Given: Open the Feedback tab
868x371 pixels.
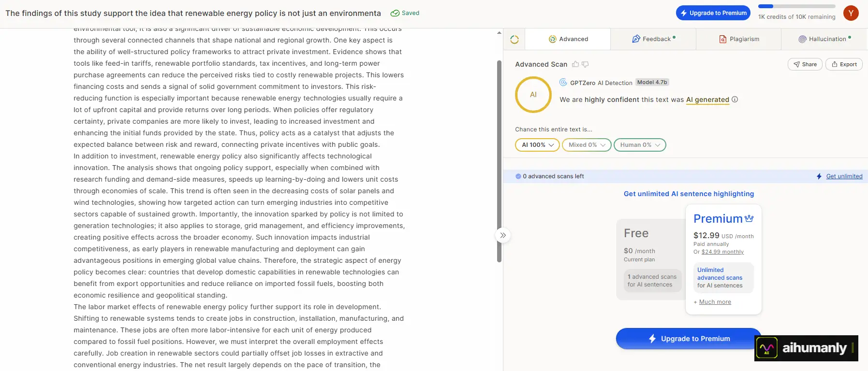Looking at the screenshot, I should click(x=653, y=39).
